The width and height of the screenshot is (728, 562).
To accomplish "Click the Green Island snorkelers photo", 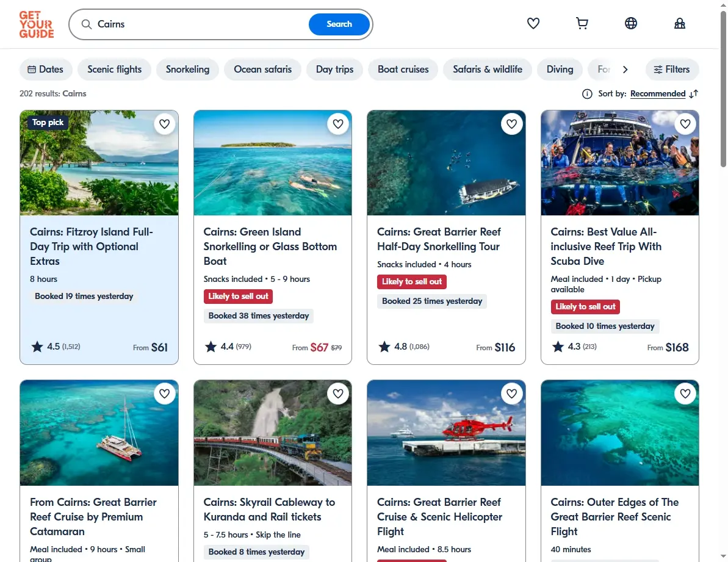I will coord(273,163).
